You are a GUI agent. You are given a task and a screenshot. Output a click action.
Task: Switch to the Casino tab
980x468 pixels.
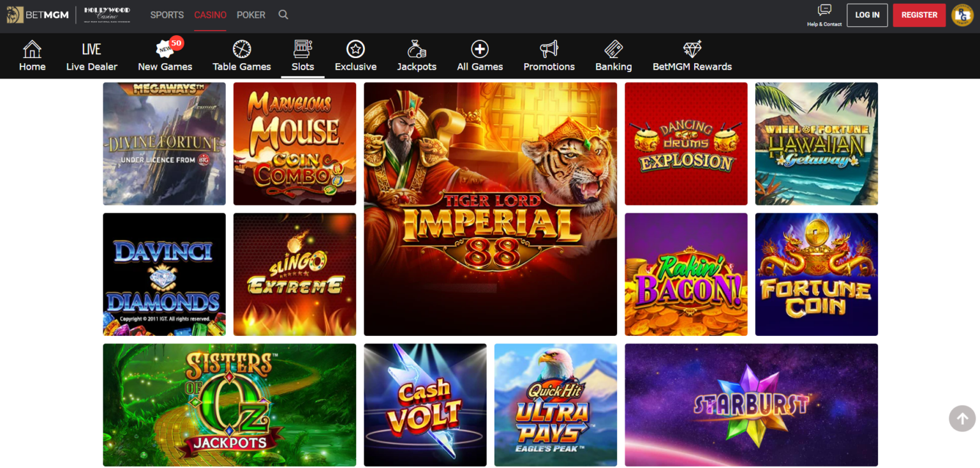[x=211, y=15]
